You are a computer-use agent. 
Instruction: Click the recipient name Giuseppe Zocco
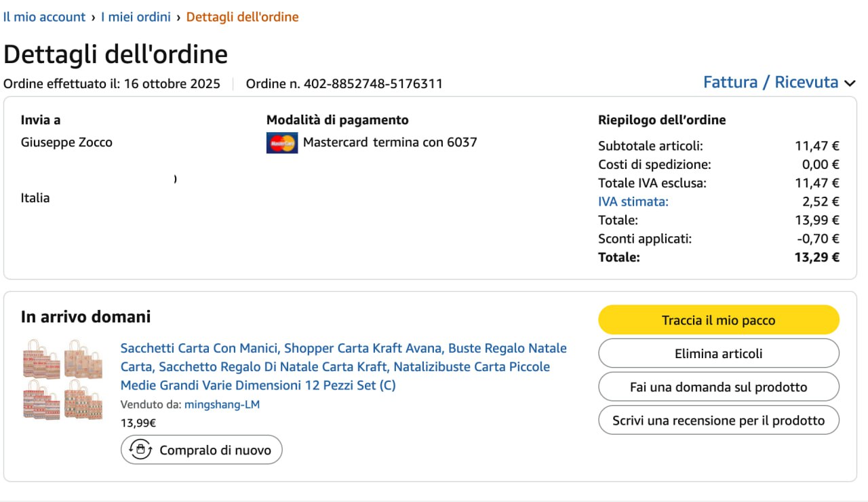(66, 142)
